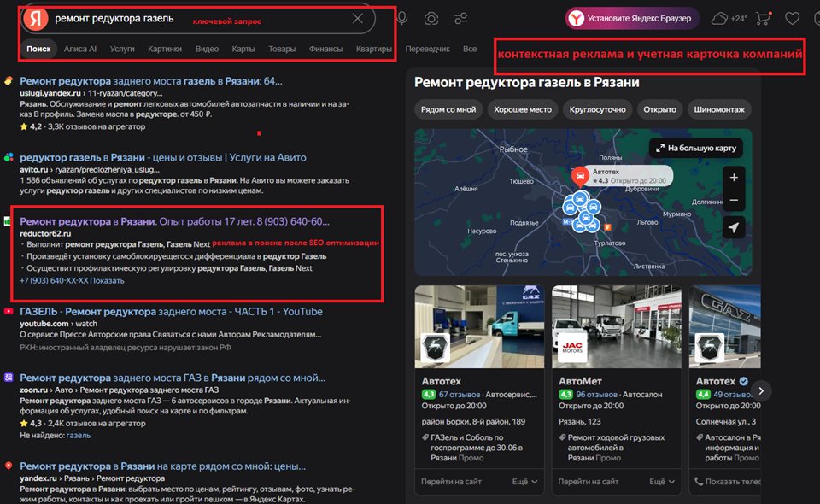Click Перейти на сайт under Автотех
820x504 pixels.
[x=451, y=482]
